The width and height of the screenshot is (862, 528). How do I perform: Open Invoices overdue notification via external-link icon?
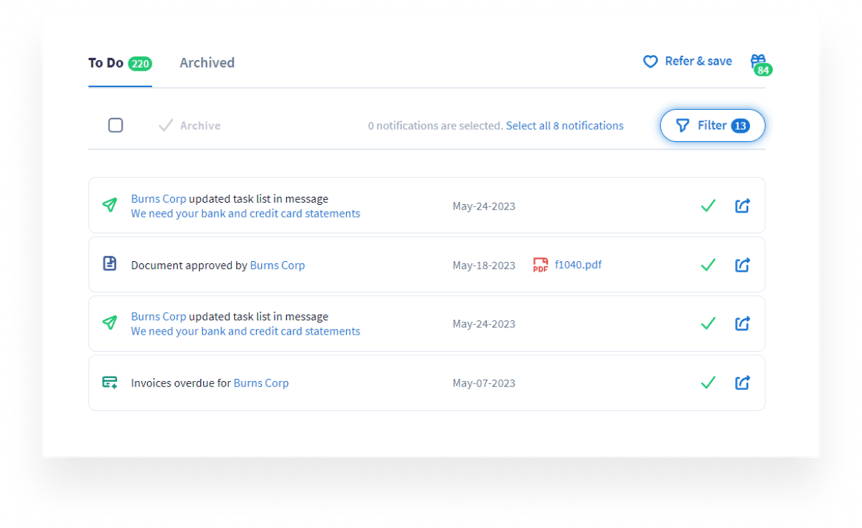pos(743,383)
